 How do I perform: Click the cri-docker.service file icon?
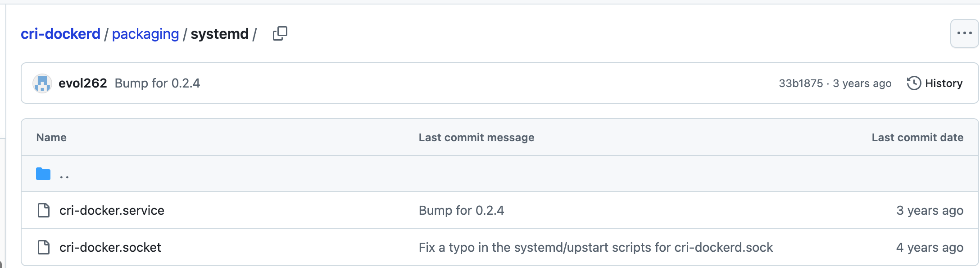(x=44, y=210)
